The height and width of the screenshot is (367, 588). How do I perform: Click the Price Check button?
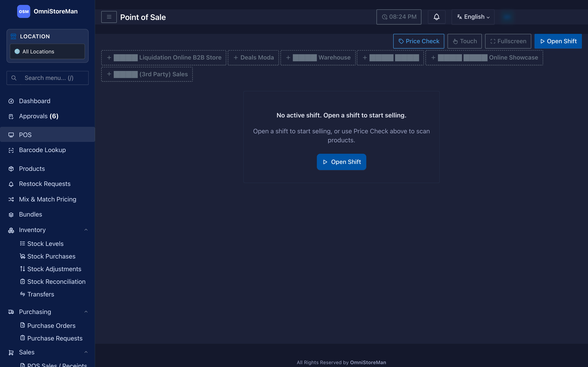[x=419, y=41]
